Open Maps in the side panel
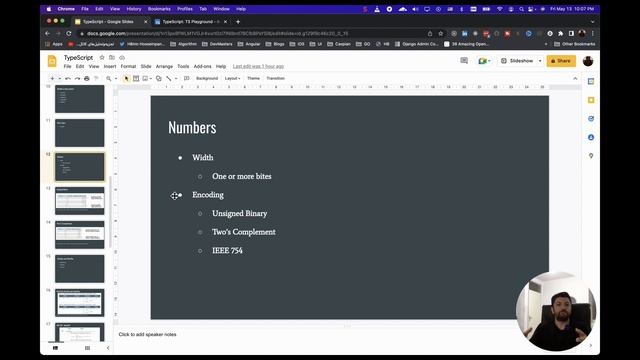Viewport: 640px width, 360px height. (591, 156)
